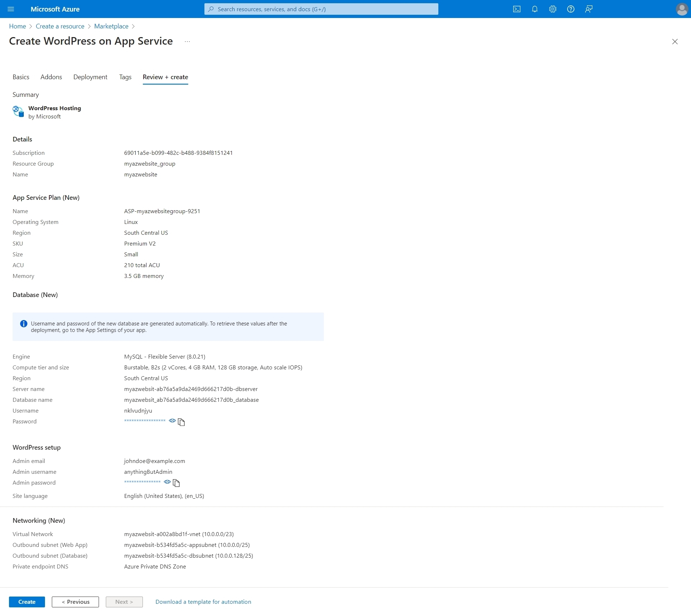
Task: Click the MySQL - Flexible Server engine value
Action: 165,357
